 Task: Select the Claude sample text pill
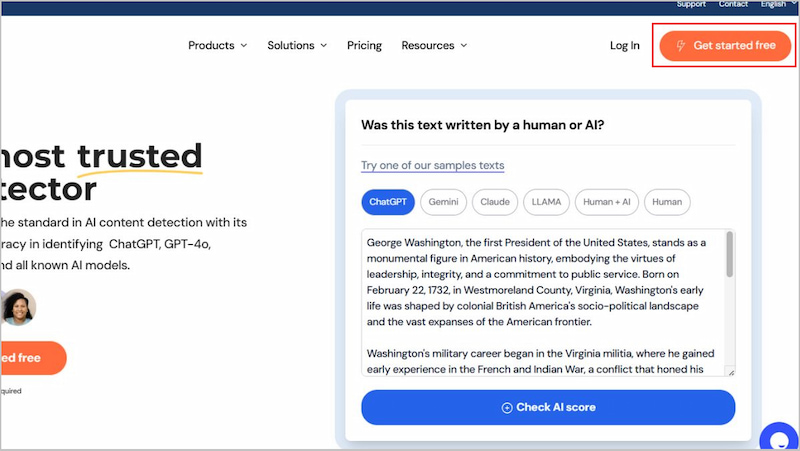pos(495,202)
